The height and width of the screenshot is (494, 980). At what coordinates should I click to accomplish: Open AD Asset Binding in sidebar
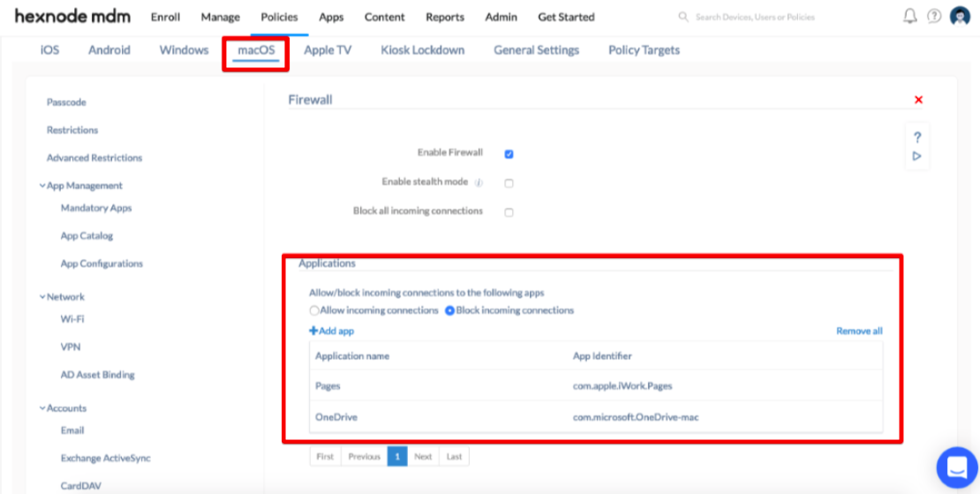pyautogui.click(x=97, y=376)
